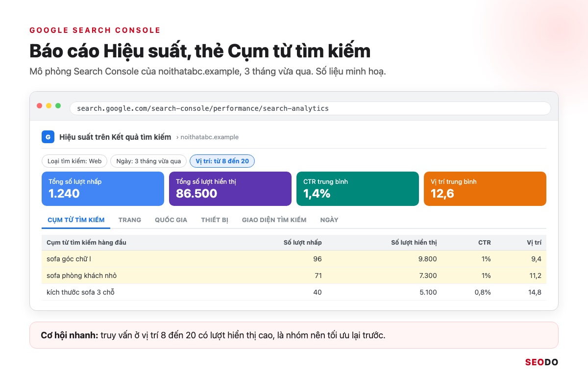Screen dimensions: 588x378
Task: Click the 'Cụm từ tìm kiếm hàng đầu' column header
Action: (x=86, y=242)
